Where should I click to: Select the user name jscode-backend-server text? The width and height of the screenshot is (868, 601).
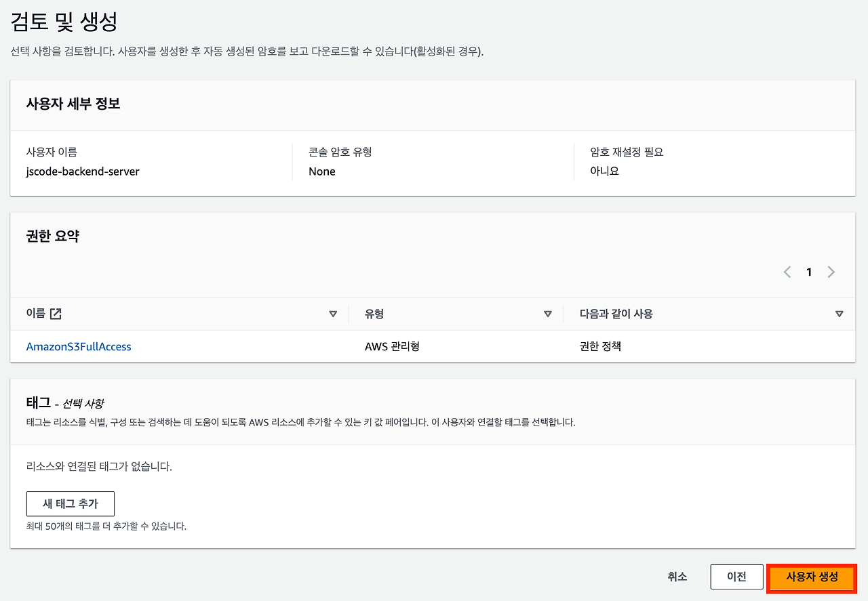point(83,171)
